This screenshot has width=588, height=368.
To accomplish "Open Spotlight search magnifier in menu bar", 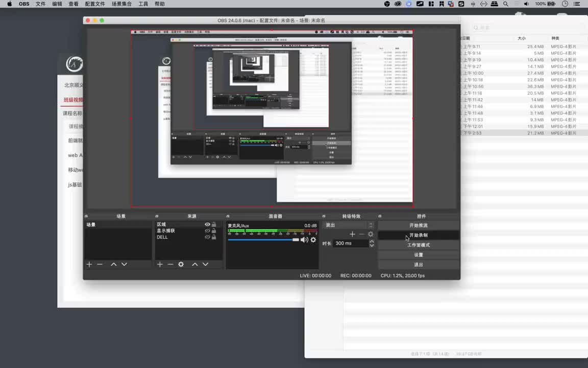I will click(506, 4).
